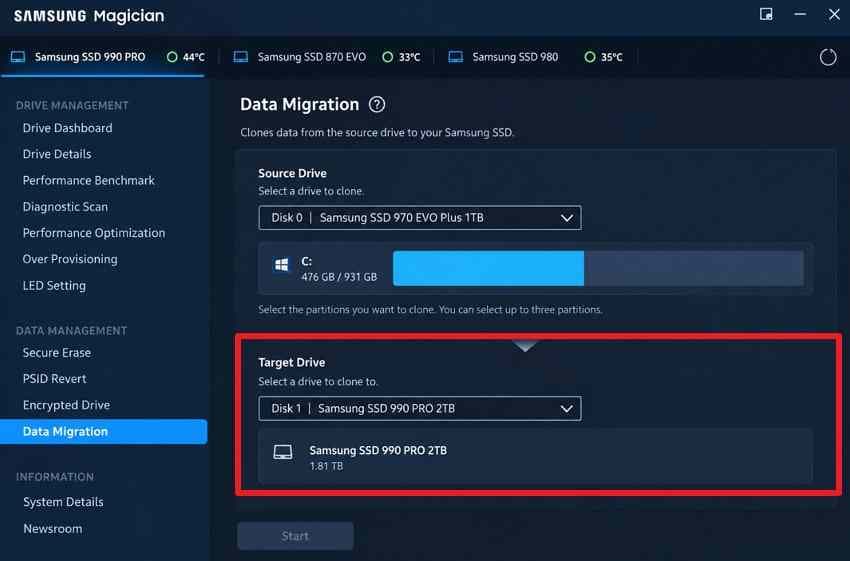Open Over Provisioning settings
The height and width of the screenshot is (561, 850).
click(70, 259)
